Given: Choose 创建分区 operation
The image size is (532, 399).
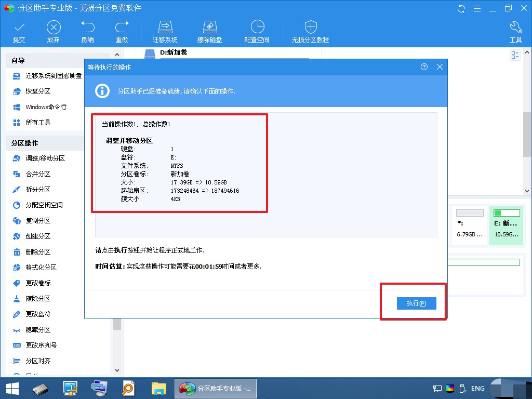Looking at the screenshot, I should click(x=32, y=236).
